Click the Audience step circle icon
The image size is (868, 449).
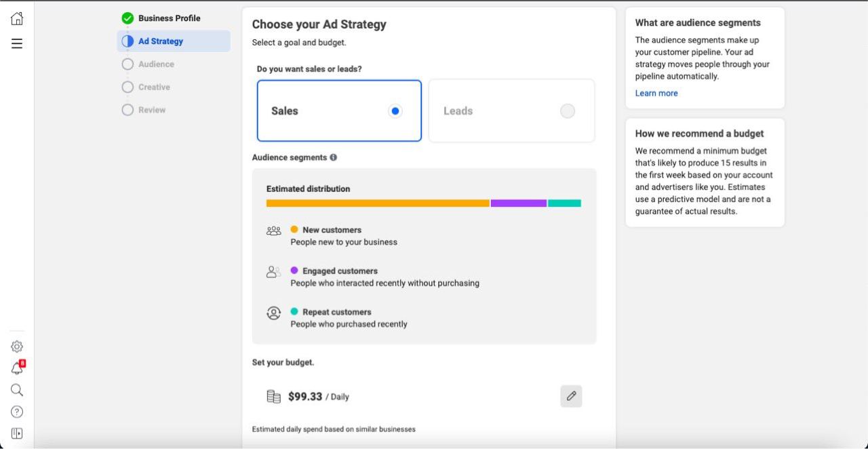pos(127,64)
